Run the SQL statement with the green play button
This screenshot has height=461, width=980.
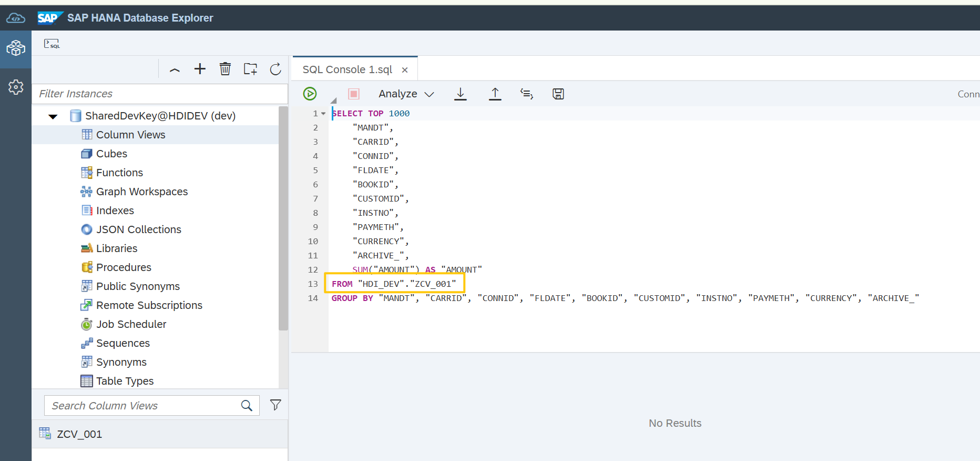pos(310,94)
